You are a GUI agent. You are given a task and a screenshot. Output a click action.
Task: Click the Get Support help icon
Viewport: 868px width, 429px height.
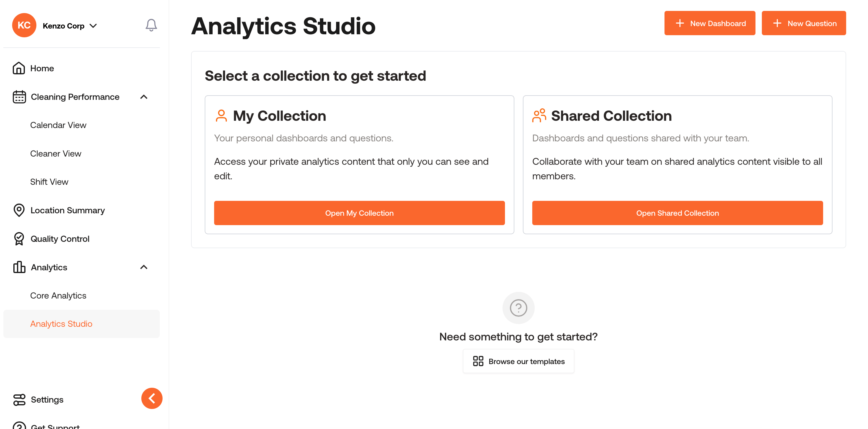[19, 426]
